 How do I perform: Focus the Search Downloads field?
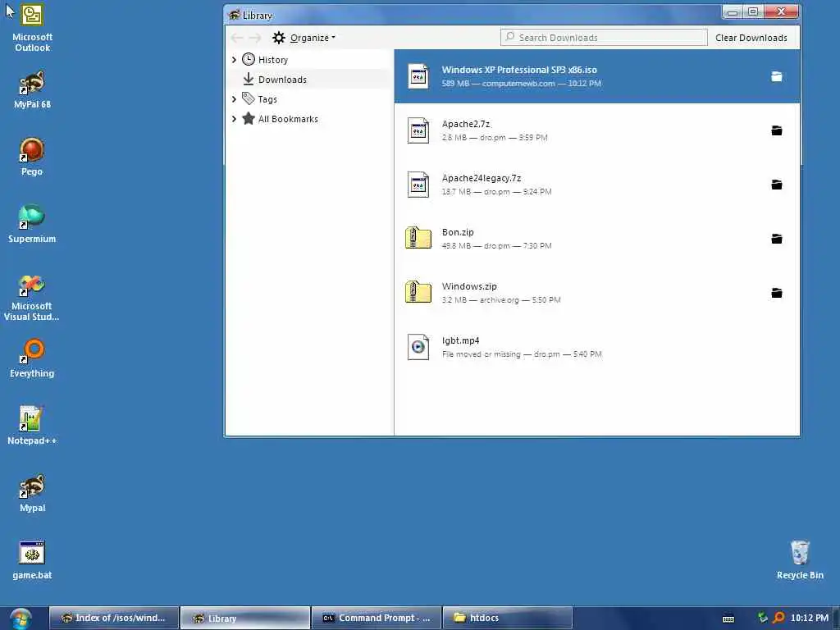(x=604, y=38)
